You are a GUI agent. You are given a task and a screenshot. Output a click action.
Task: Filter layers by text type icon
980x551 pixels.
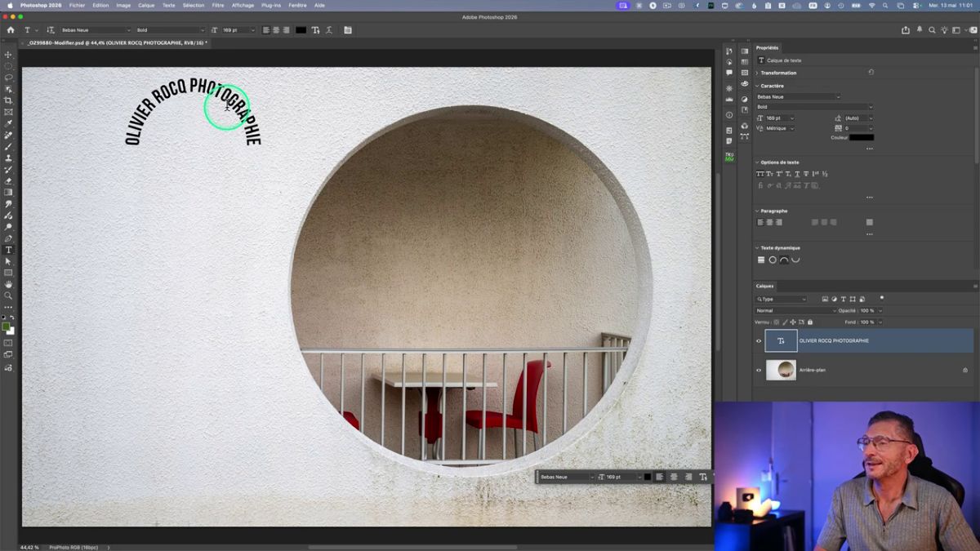tap(844, 300)
